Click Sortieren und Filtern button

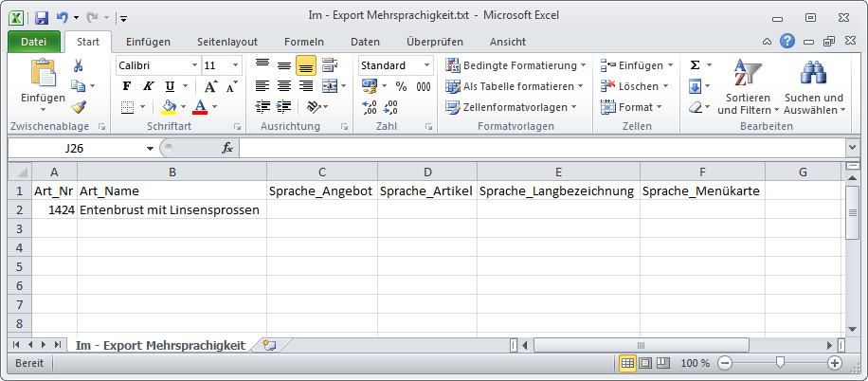click(748, 87)
